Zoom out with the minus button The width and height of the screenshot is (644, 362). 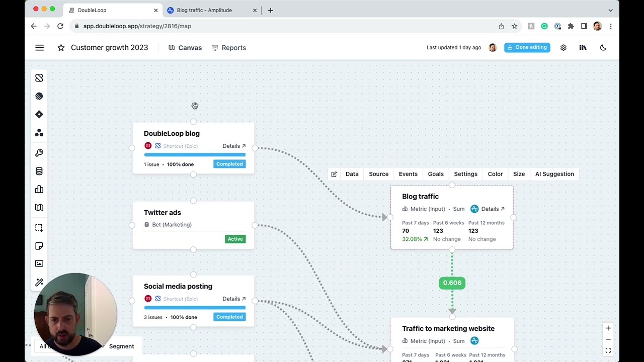(x=608, y=339)
